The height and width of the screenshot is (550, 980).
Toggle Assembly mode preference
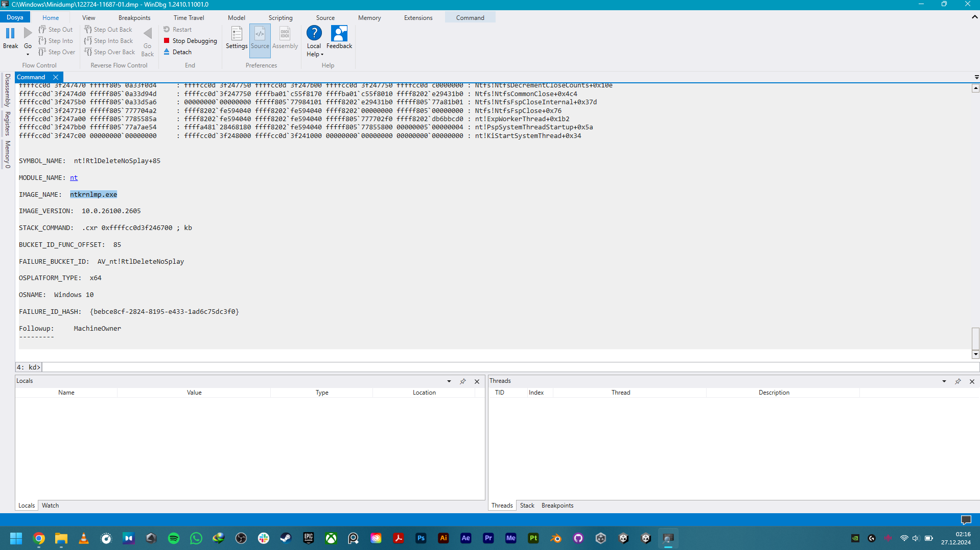point(285,38)
